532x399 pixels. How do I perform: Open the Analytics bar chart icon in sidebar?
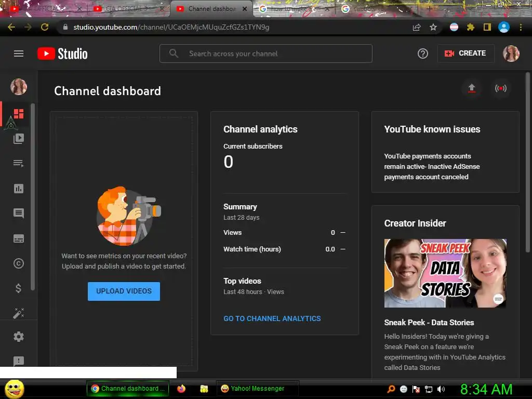tap(19, 188)
